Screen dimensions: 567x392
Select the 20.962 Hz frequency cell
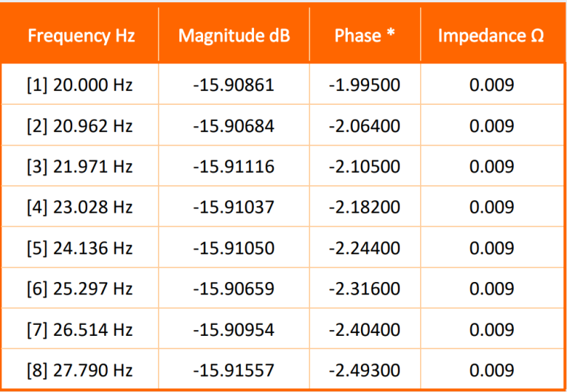[80, 126]
